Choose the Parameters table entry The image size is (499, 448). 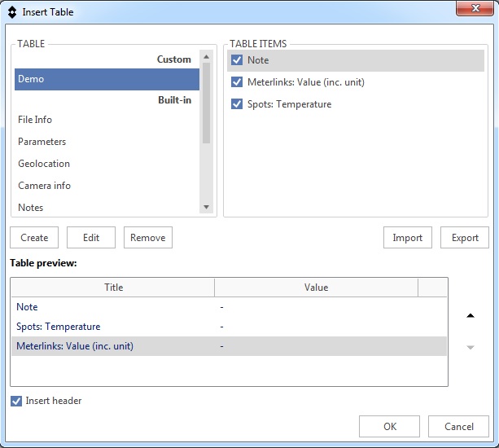pos(42,142)
